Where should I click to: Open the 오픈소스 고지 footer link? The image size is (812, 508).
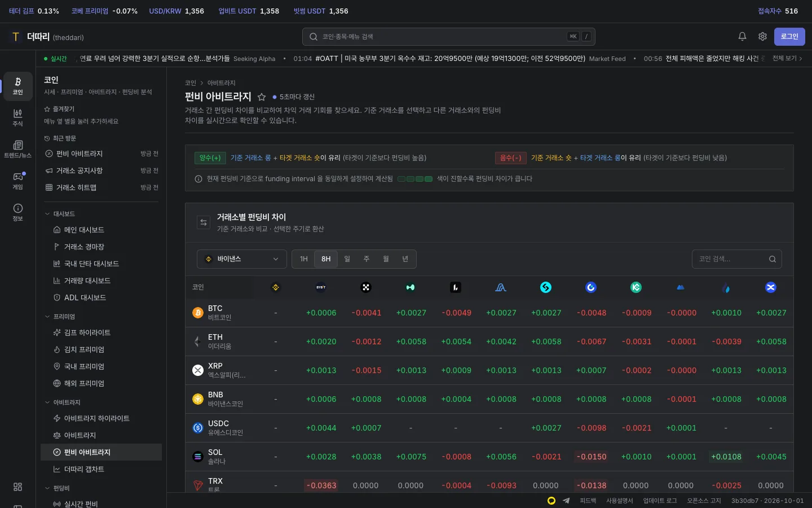click(x=704, y=501)
